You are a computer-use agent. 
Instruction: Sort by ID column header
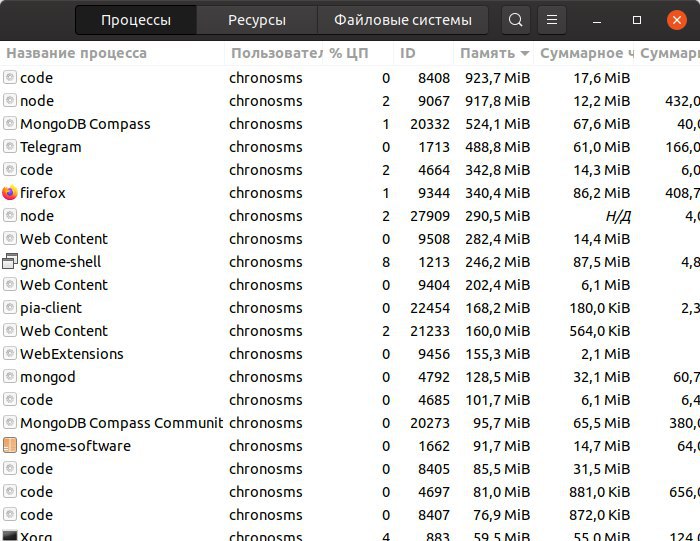coord(423,53)
